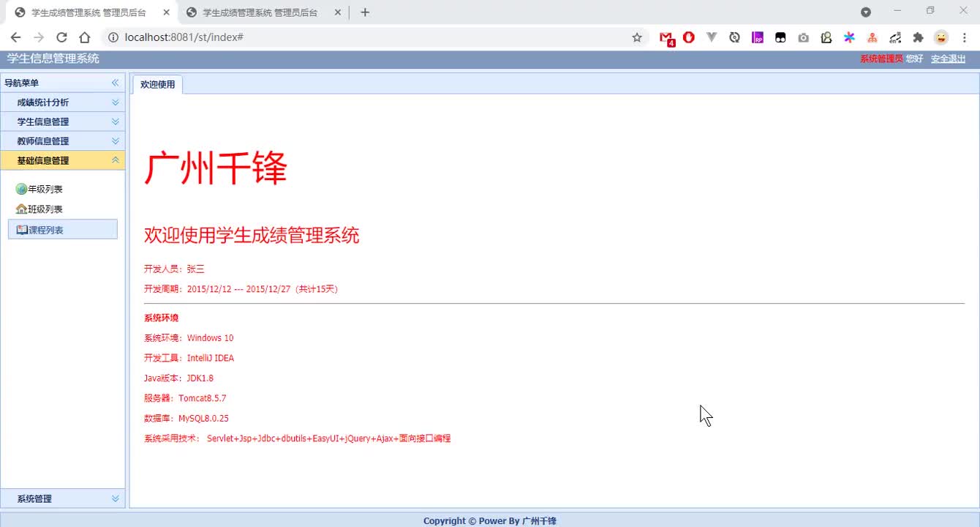Viewport: 980px width, 527px height.
Task: Click the 广州千锋 large heading
Action: (x=216, y=168)
